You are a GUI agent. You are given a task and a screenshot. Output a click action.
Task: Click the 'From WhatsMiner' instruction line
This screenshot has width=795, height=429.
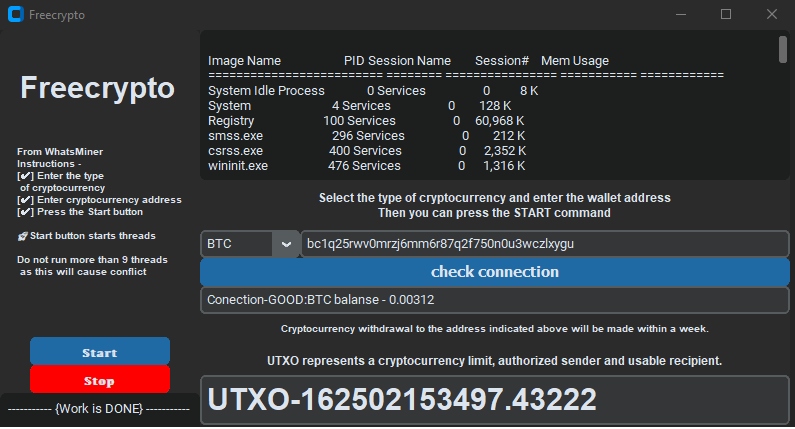tap(60, 152)
